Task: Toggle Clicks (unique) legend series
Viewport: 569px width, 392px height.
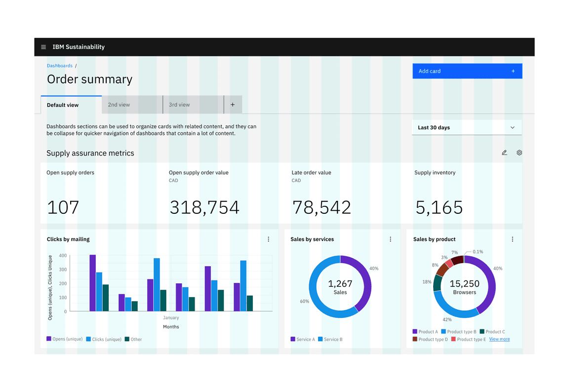Action: pos(104,339)
